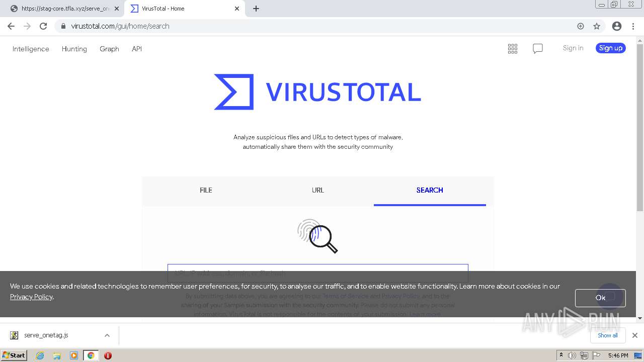Open Chrome profile avatar menu

[x=617, y=26]
